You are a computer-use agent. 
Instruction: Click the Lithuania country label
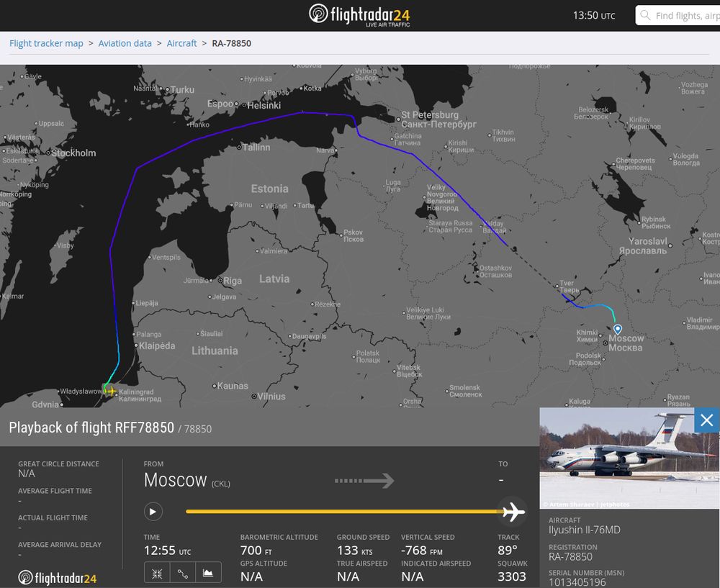click(215, 350)
